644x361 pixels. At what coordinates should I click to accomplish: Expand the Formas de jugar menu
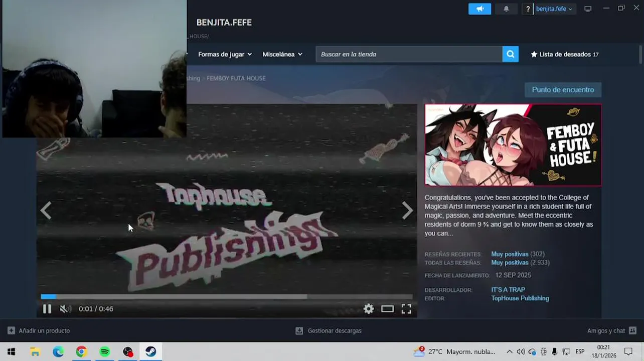[225, 54]
